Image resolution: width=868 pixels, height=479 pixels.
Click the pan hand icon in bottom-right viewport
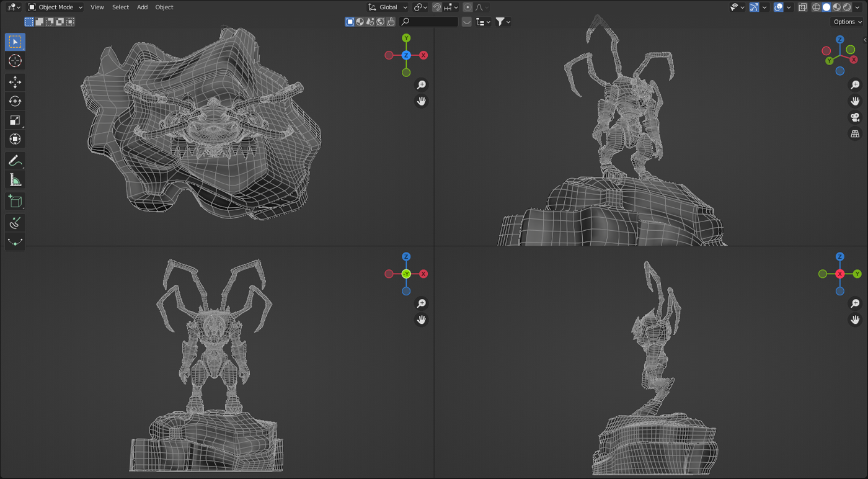click(855, 320)
